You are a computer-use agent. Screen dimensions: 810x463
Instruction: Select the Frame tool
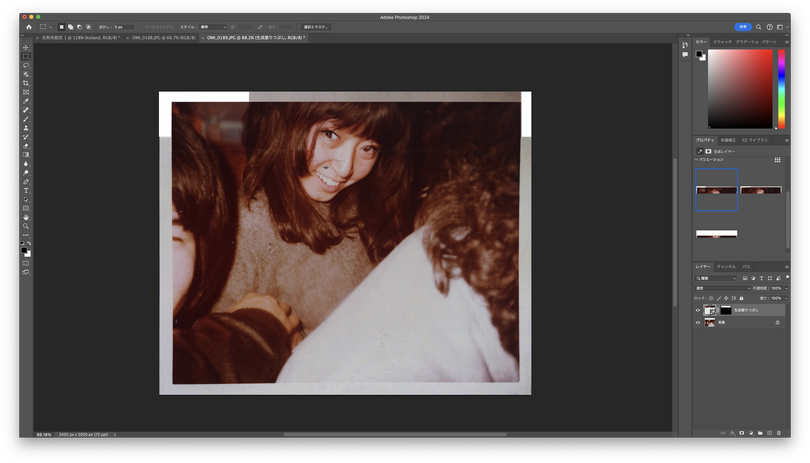click(26, 92)
